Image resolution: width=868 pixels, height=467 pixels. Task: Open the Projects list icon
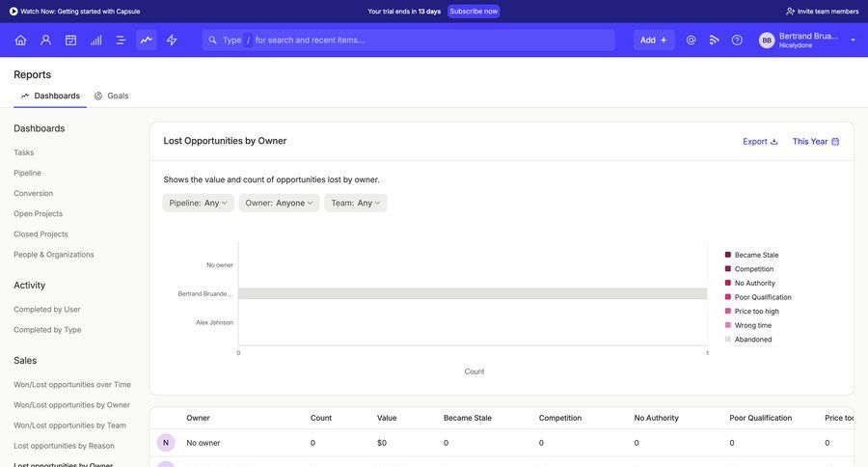pos(121,40)
